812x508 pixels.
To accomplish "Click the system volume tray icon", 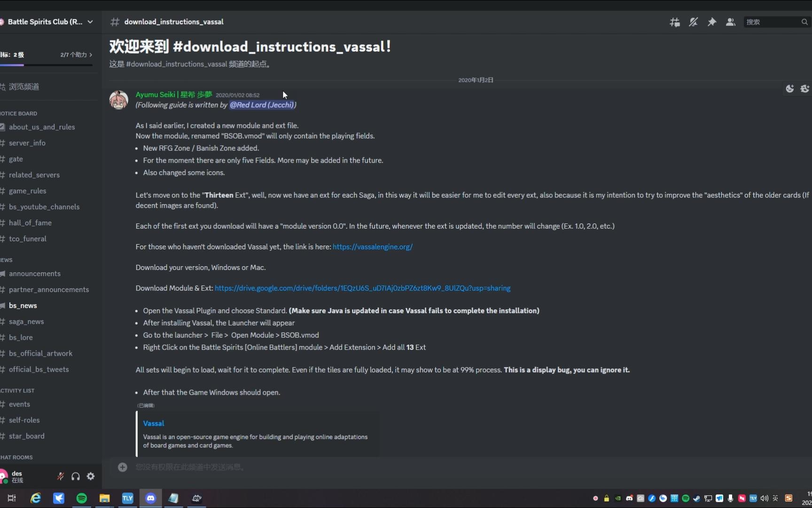I will 765,498.
